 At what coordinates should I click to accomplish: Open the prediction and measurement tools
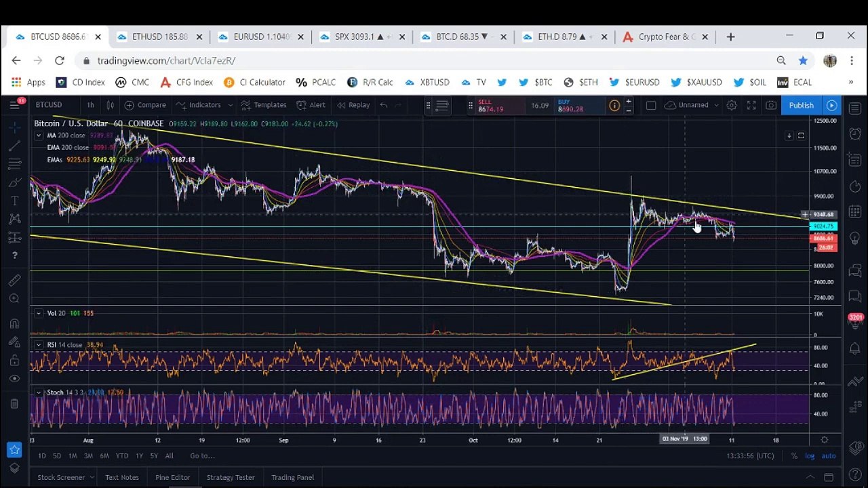pyautogui.click(x=14, y=237)
